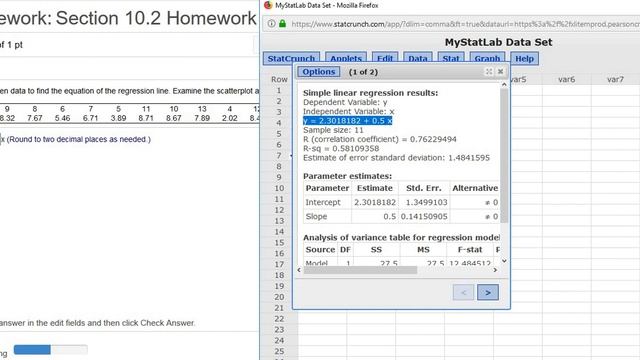Screen dimensions: 640x360
Task: Go to next results page arrow
Action: pyautogui.click(x=488, y=293)
